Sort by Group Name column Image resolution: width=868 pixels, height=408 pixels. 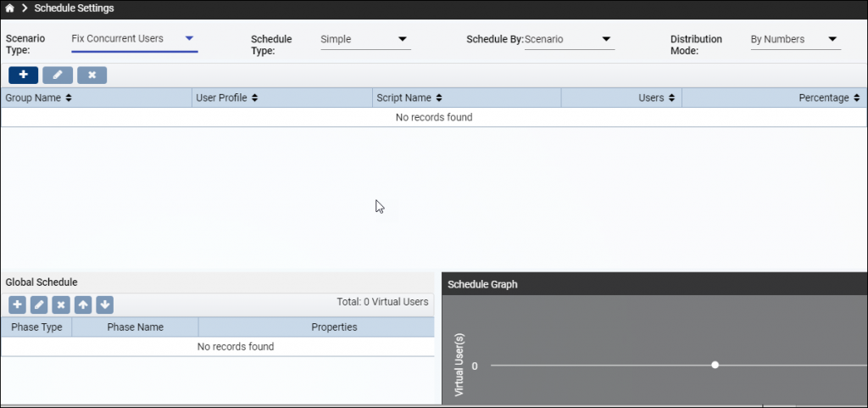point(38,98)
